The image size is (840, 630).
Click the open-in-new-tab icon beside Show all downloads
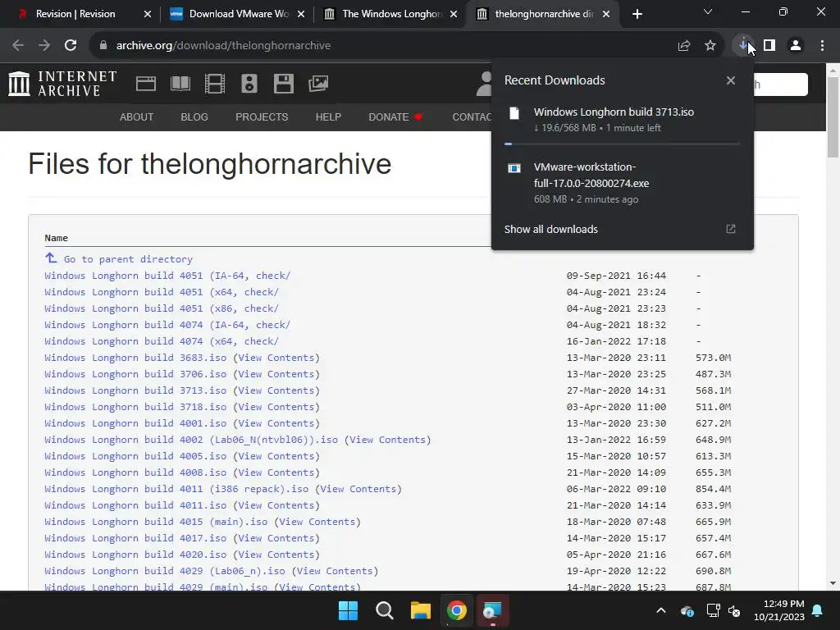click(x=731, y=230)
